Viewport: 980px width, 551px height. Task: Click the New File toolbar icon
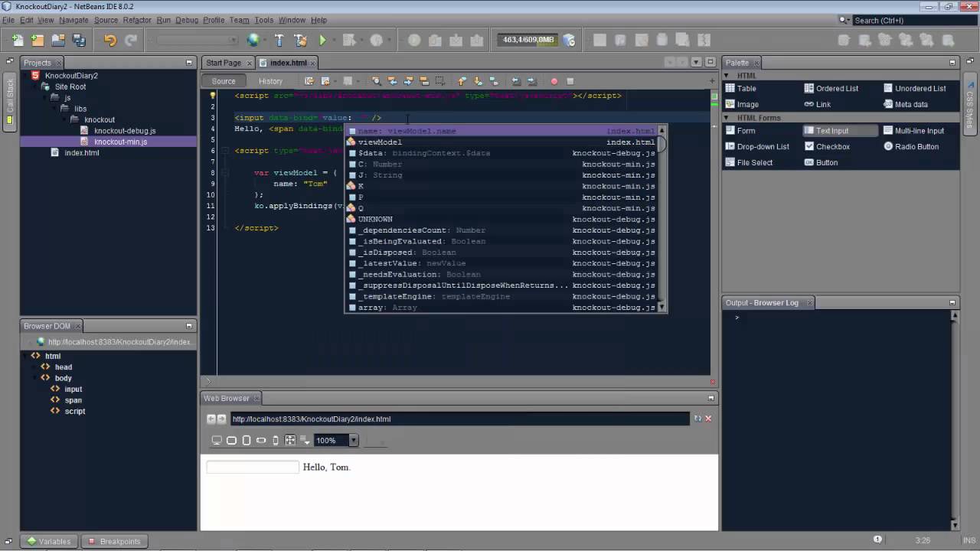coord(18,40)
